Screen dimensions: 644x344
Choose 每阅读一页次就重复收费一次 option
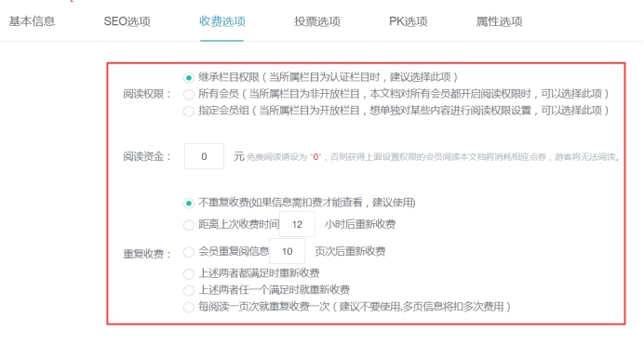[189, 307]
